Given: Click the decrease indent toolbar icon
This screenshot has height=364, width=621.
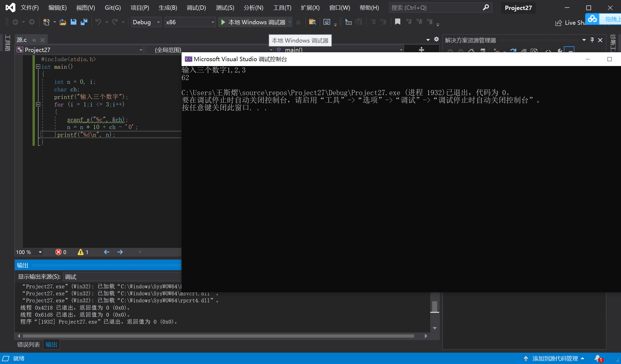Looking at the screenshot, I should [373, 22].
